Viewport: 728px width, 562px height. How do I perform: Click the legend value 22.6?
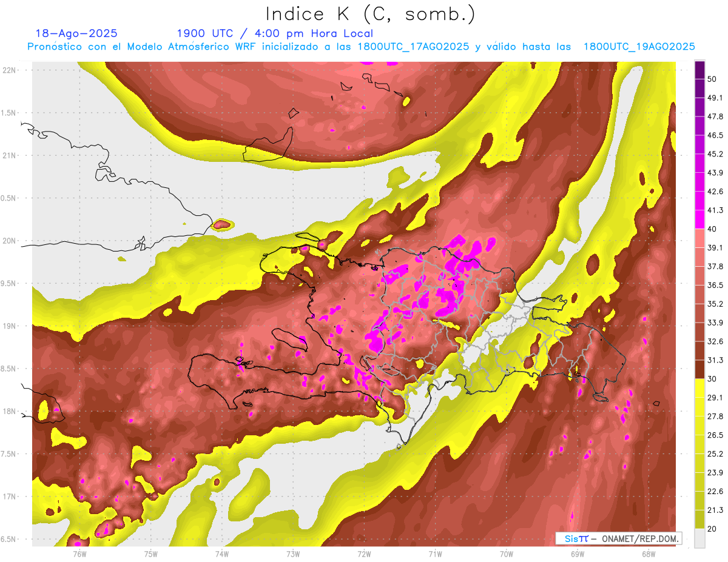(x=715, y=492)
